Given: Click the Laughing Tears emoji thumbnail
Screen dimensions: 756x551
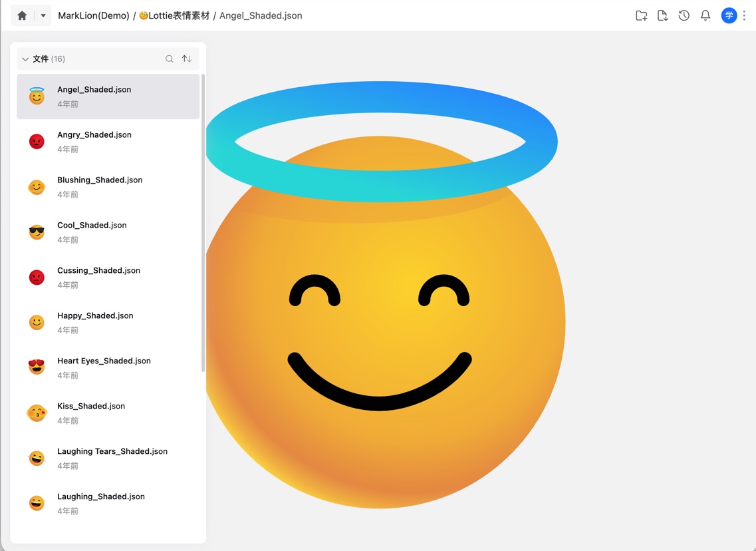Looking at the screenshot, I should point(37,459).
